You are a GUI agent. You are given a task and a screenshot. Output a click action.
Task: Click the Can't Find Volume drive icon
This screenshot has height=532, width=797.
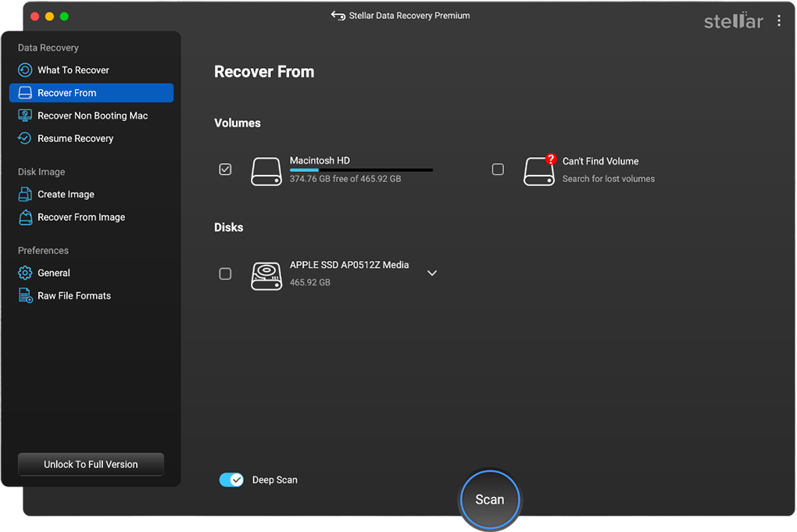[x=539, y=170]
